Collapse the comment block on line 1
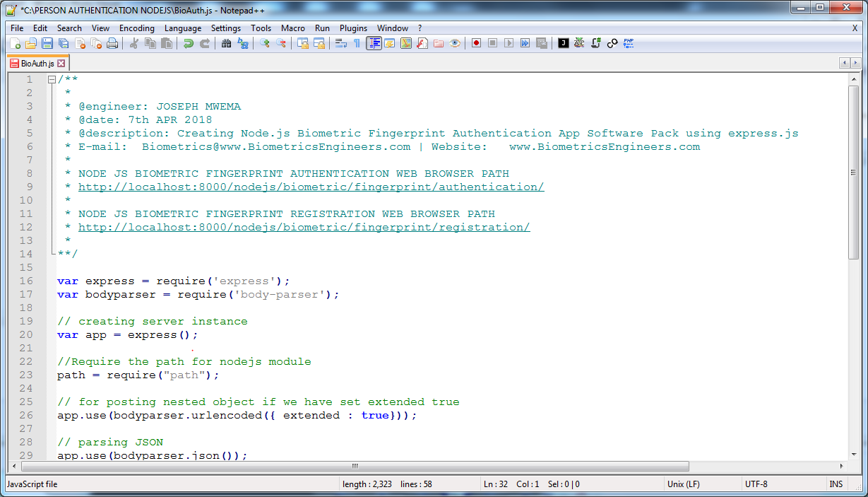The image size is (868, 497). click(52, 79)
